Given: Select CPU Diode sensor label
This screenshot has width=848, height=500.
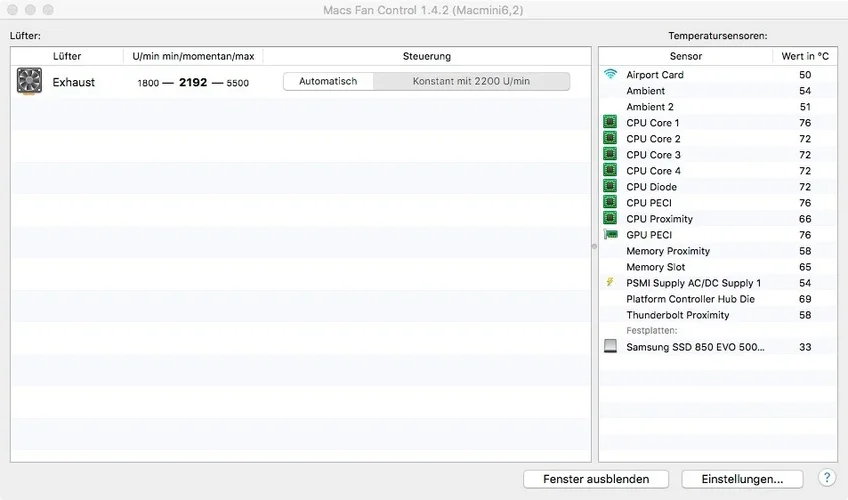Looking at the screenshot, I should [x=652, y=187].
